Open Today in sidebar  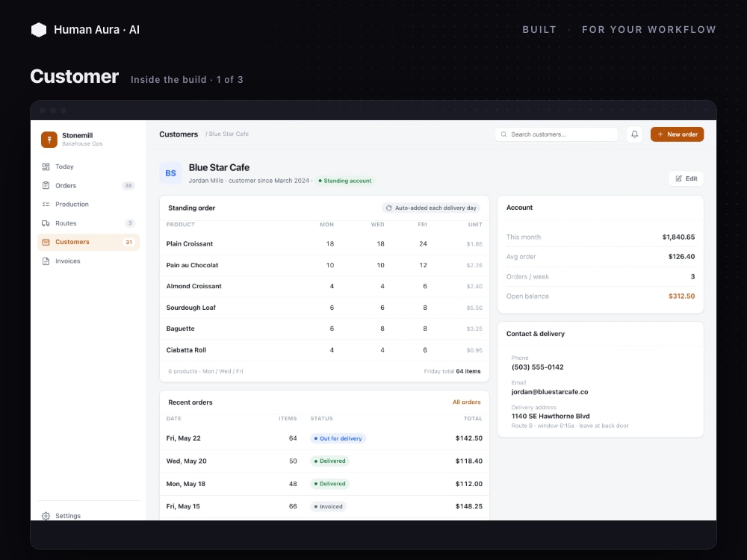coord(88,167)
